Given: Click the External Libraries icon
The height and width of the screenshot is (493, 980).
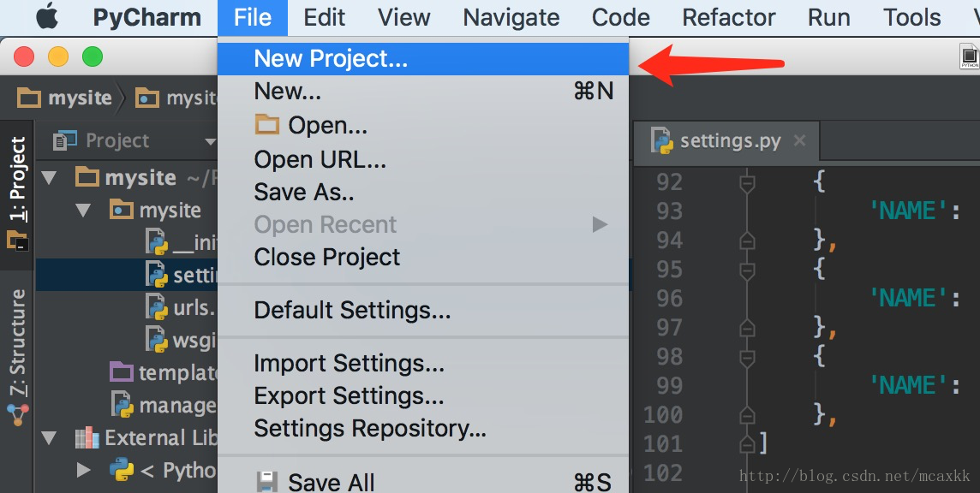Looking at the screenshot, I should [x=87, y=437].
